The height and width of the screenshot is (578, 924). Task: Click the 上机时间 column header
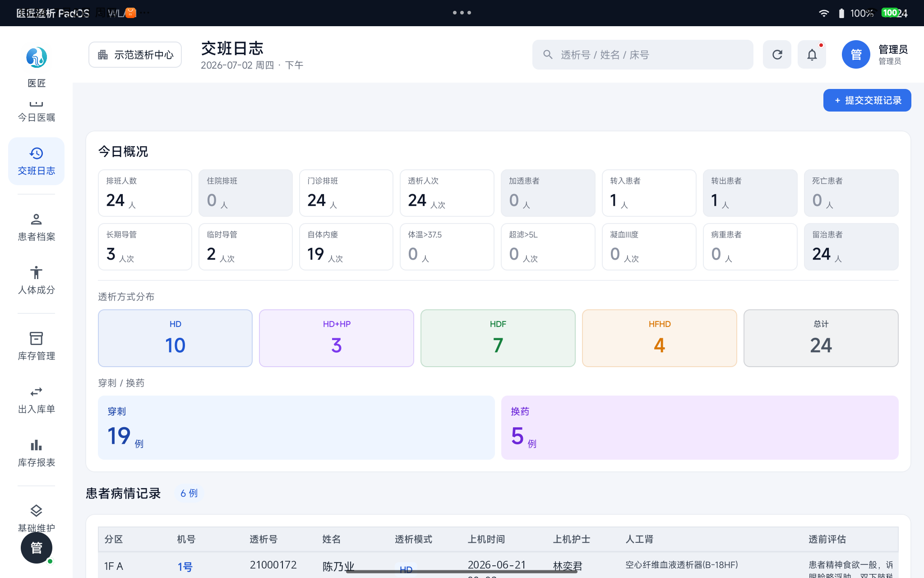coord(486,539)
